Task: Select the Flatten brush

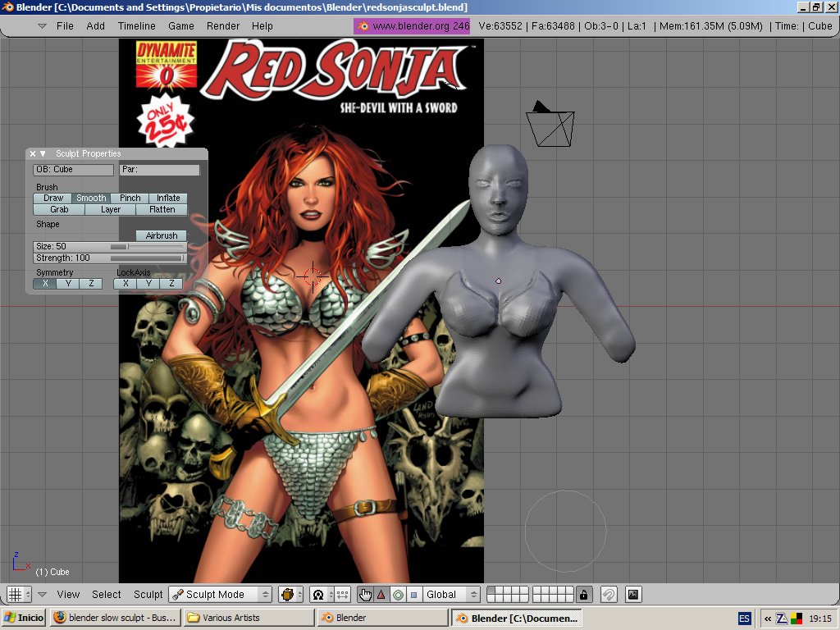Action: (x=162, y=210)
